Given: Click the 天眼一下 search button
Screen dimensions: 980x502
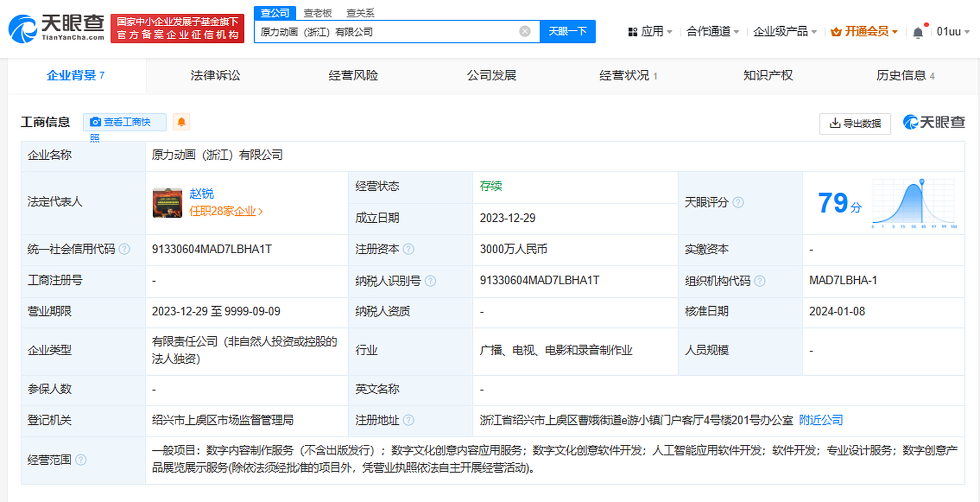Looking at the screenshot, I should [x=568, y=31].
